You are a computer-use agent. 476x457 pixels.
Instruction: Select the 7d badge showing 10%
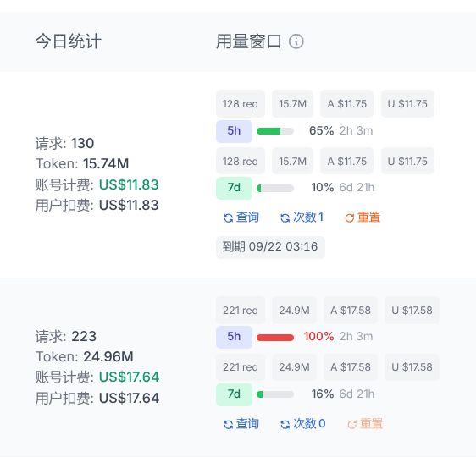(x=234, y=188)
